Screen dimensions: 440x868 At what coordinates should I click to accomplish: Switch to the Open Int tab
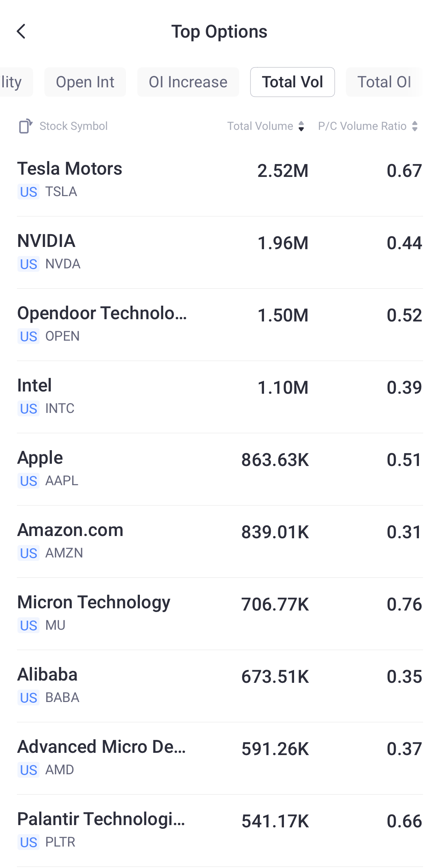click(85, 82)
